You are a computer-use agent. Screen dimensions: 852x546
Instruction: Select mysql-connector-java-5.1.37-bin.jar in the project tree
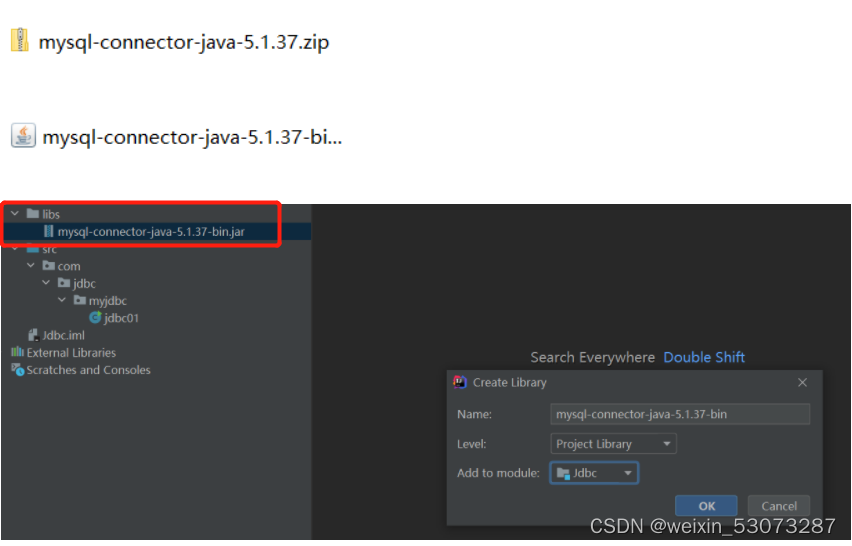point(151,232)
